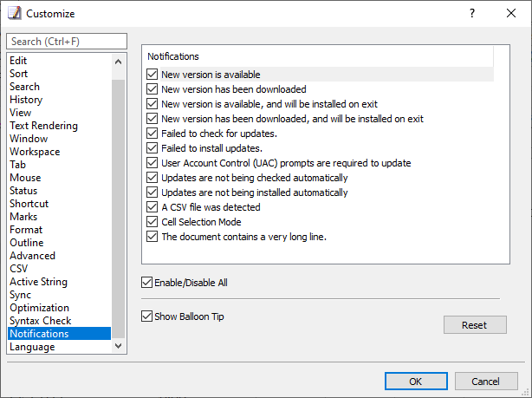Toggle the Enable/Disable All checkbox
The height and width of the screenshot is (398, 532).
tap(146, 282)
